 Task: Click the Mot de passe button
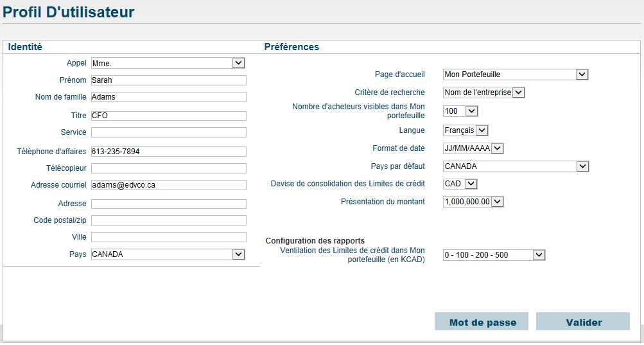point(482,322)
